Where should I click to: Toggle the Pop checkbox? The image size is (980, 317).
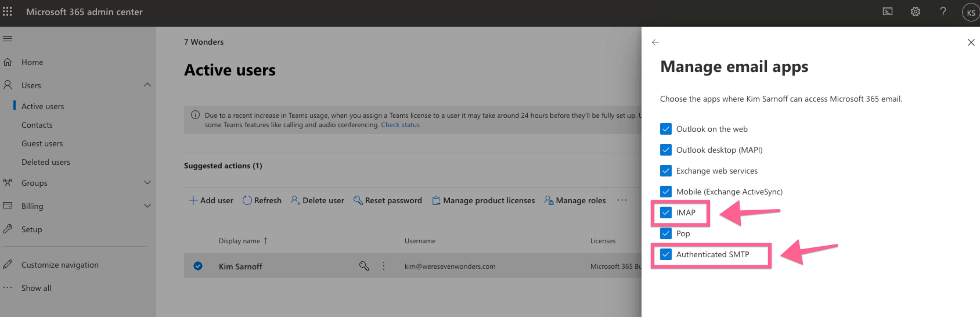(x=666, y=233)
